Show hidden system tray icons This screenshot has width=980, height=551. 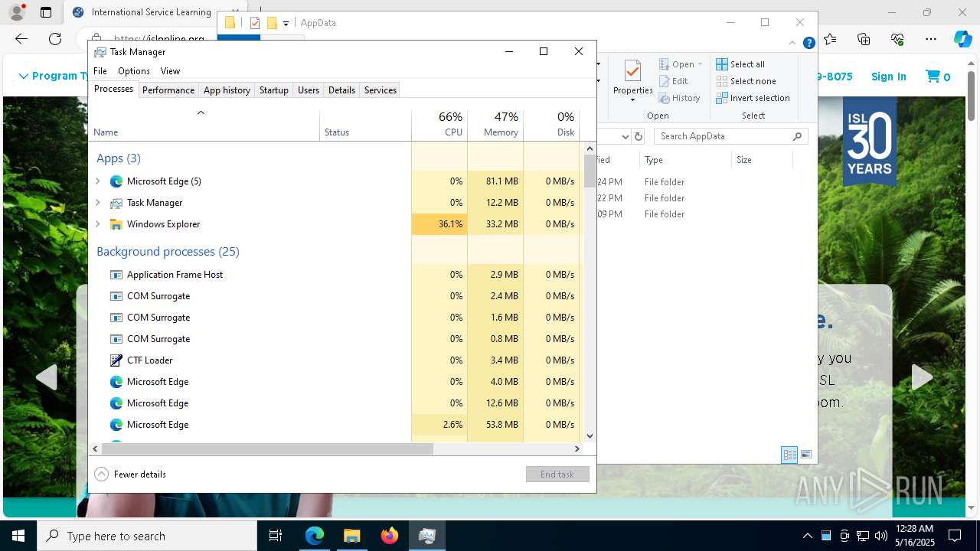point(807,536)
